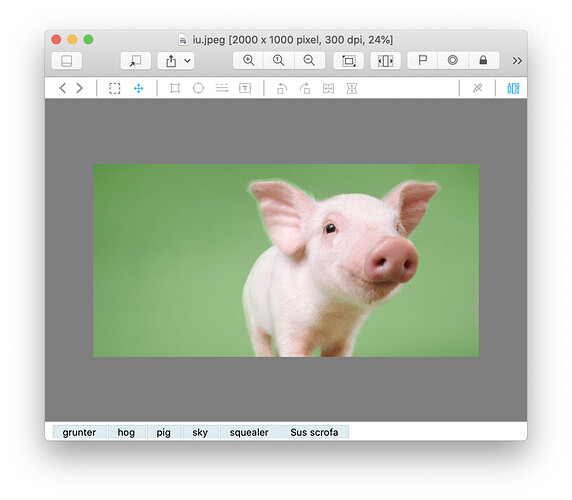The image size is (572, 500).
Task: Expand the toolbar overflow chevrons
Action: [517, 61]
